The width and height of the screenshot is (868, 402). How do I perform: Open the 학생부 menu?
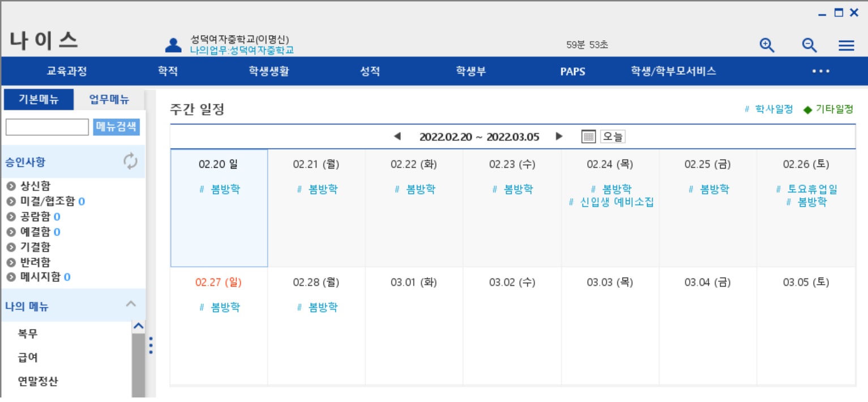pyautogui.click(x=471, y=71)
